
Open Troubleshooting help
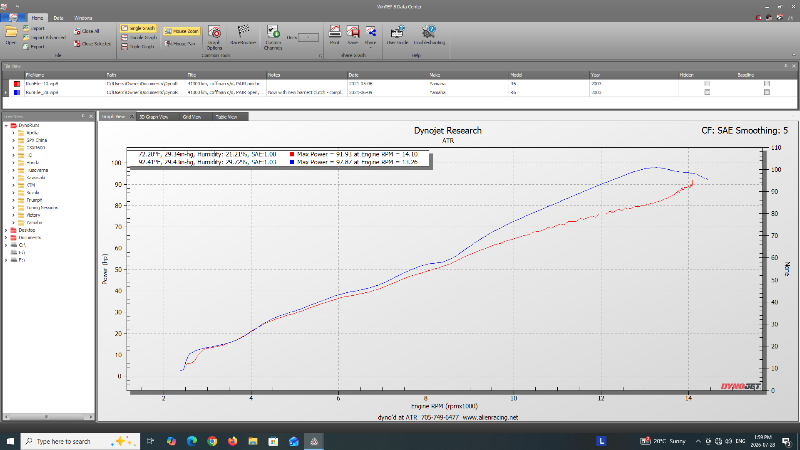click(429, 35)
